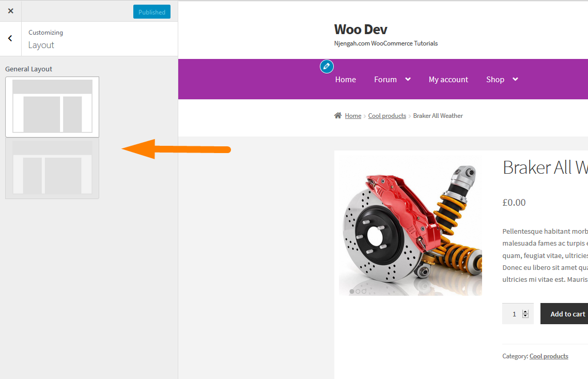Click the Njengah.com WooCommerce Tutorials tagline
The image size is (588, 379).
point(386,43)
